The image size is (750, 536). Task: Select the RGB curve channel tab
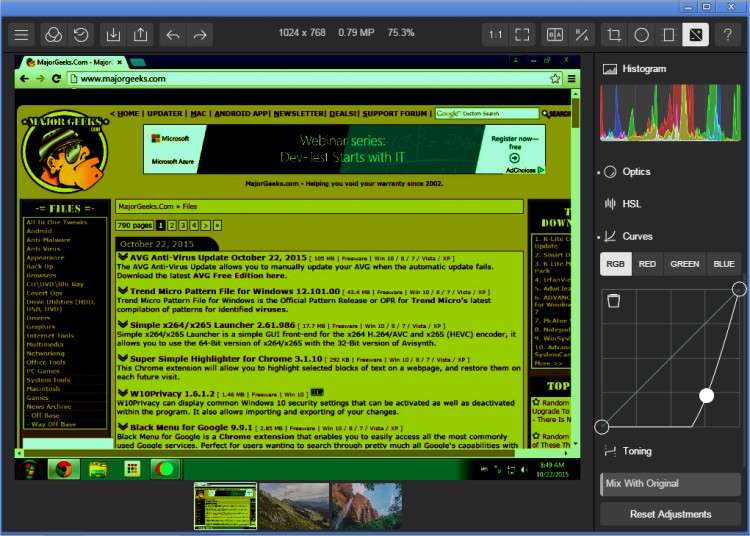click(x=616, y=264)
